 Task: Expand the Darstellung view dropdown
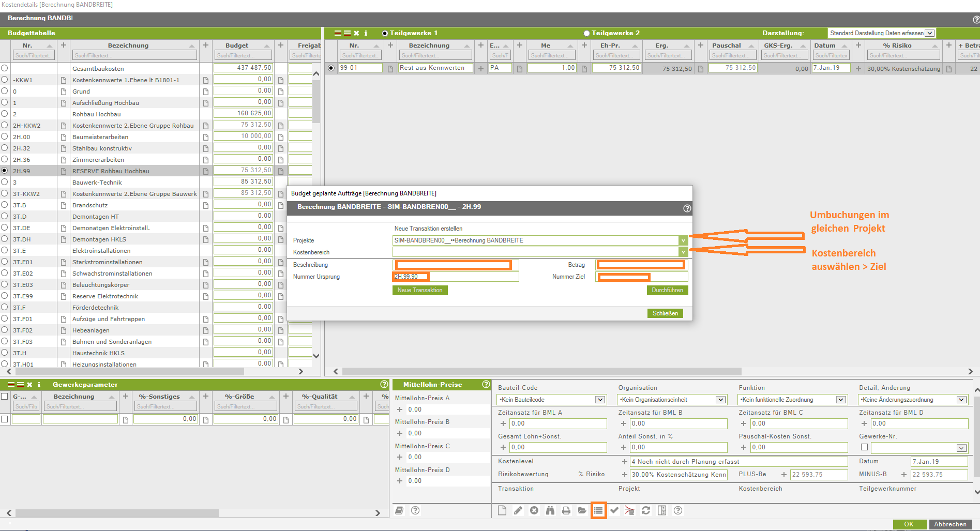pyautogui.click(x=929, y=33)
